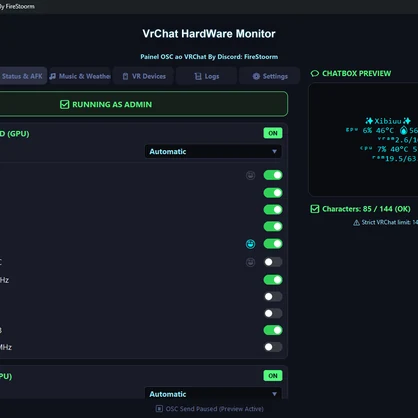This screenshot has height=418, width=418.
Task: Open the Music & Weather tab
Action: [x=80, y=76]
